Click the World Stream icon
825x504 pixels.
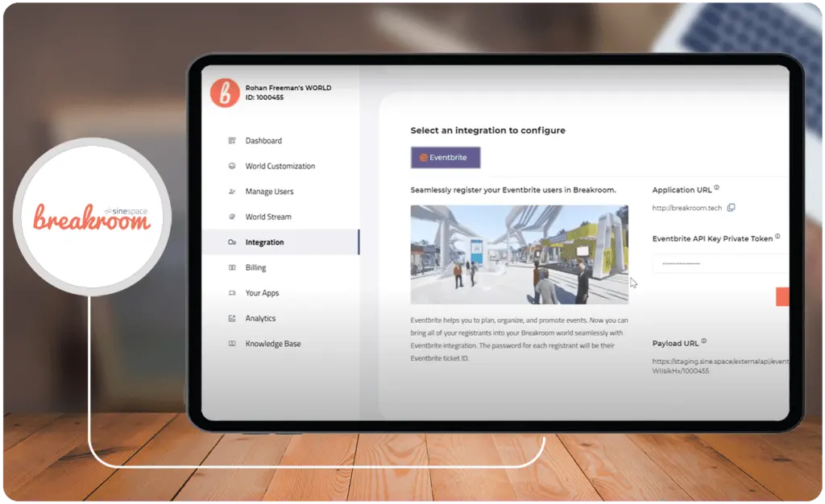232,217
